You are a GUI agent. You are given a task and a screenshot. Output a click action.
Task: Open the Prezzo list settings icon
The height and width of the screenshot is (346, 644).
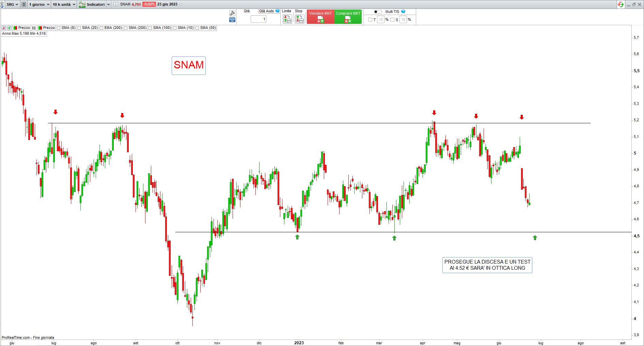pyautogui.click(x=34, y=28)
